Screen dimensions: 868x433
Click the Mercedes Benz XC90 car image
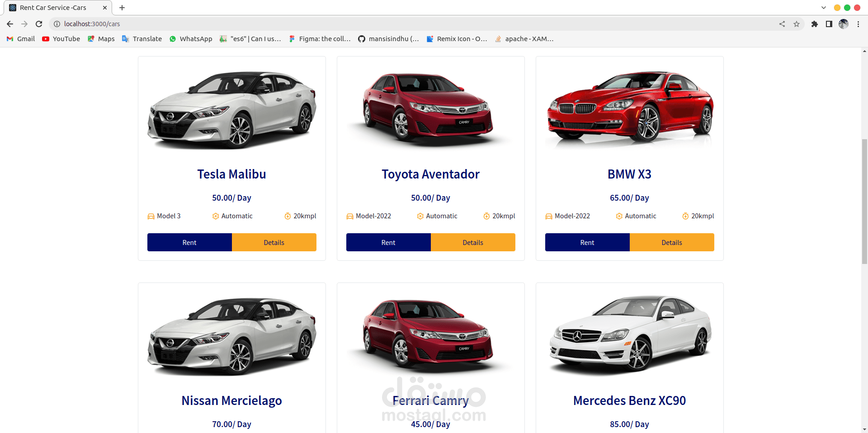coord(630,336)
